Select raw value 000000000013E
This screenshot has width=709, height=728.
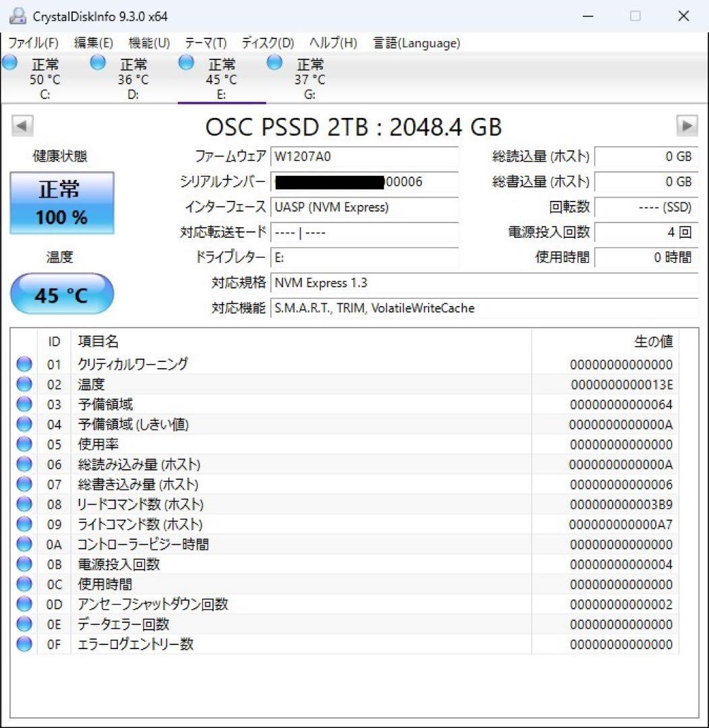coord(621,384)
